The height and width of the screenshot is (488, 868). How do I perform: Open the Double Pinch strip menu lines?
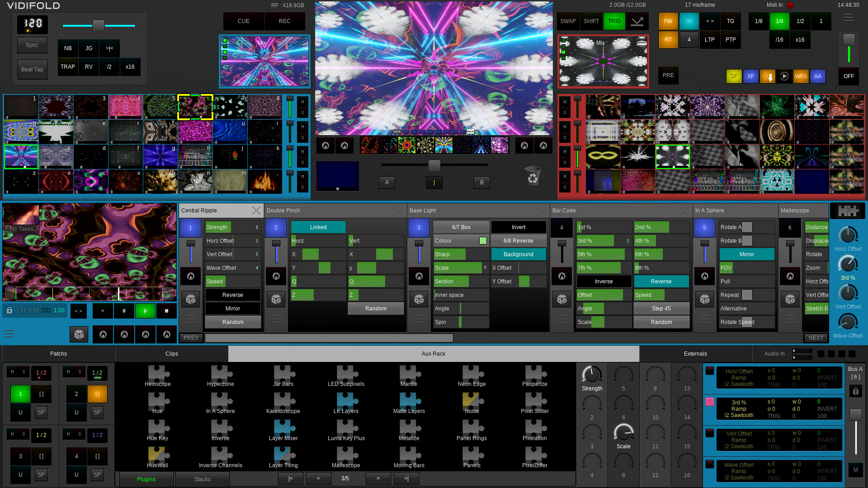tap(277, 319)
